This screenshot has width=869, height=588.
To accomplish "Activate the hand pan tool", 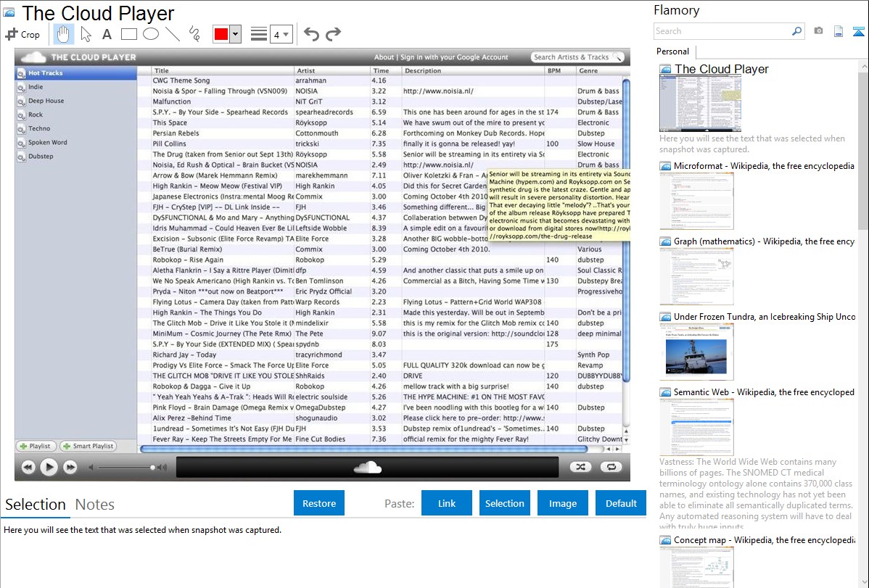I will click(63, 34).
